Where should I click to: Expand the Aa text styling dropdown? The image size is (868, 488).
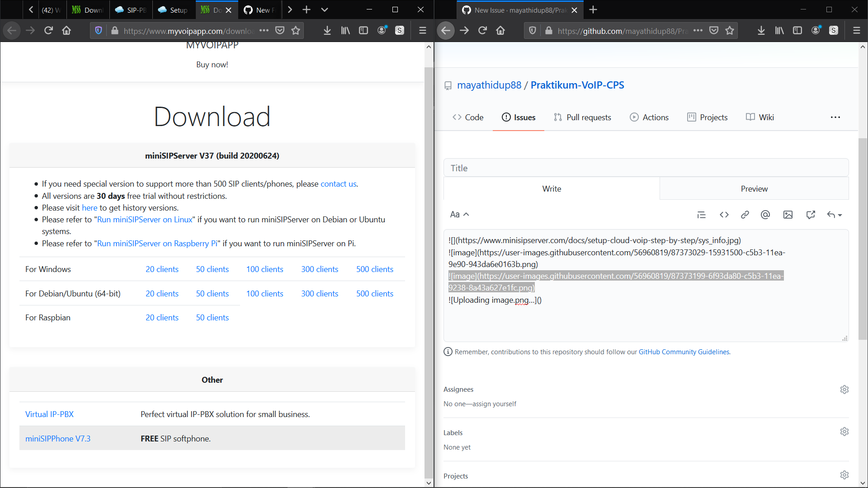coord(459,214)
